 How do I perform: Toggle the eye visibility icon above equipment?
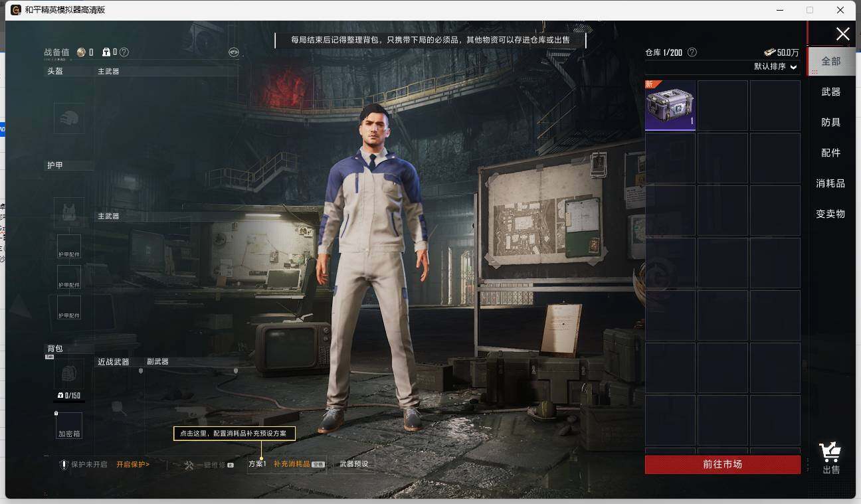pyautogui.click(x=233, y=52)
